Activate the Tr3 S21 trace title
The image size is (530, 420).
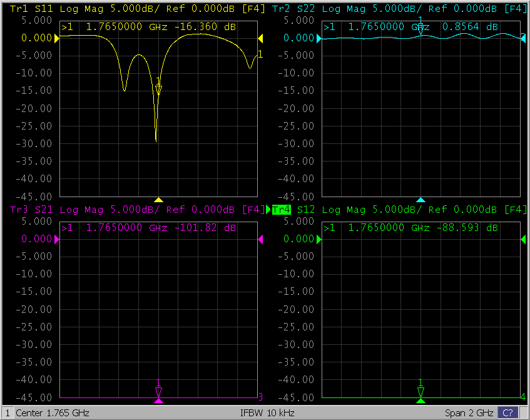coord(31,209)
